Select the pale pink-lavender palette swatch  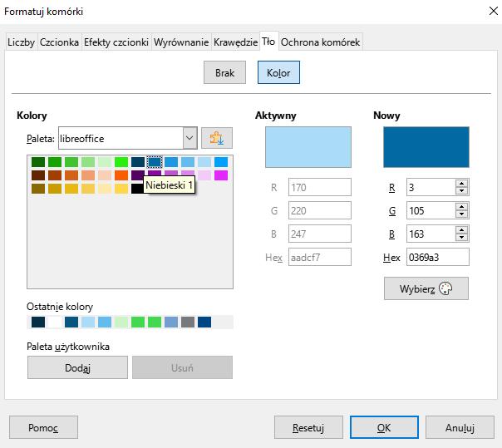click(x=204, y=175)
